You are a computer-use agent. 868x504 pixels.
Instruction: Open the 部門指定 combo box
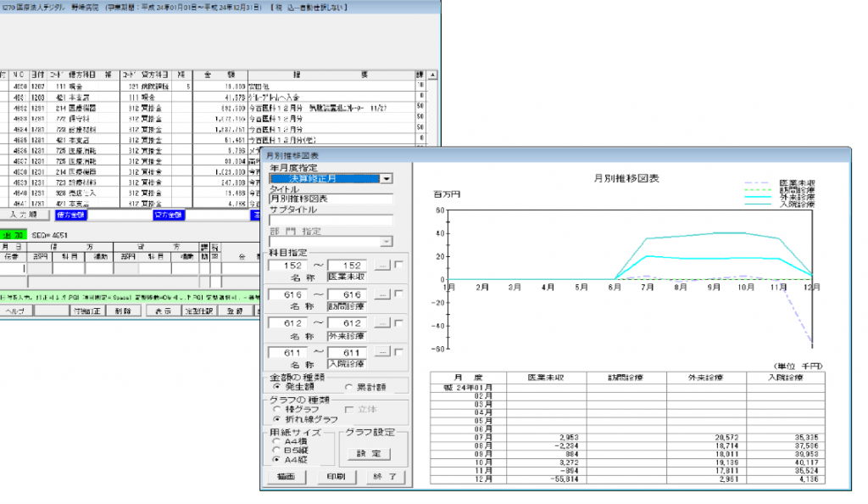331,242
